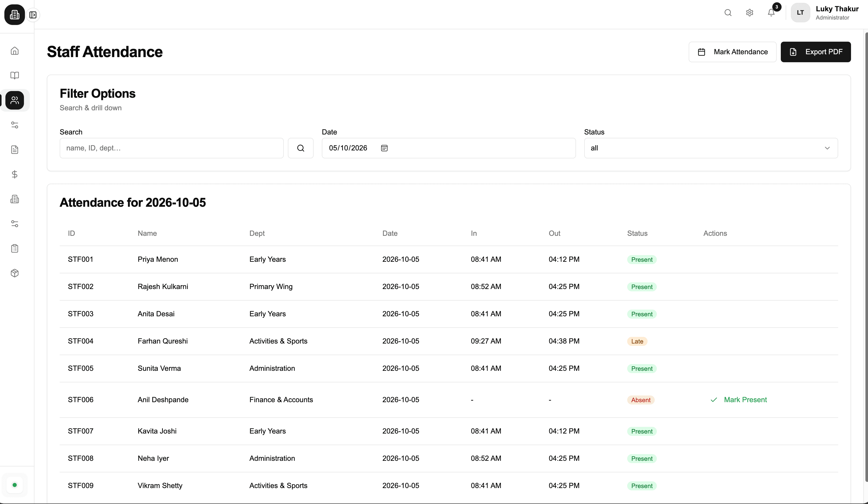Open the home icon in sidebar
The image size is (868, 504).
pos(14,51)
